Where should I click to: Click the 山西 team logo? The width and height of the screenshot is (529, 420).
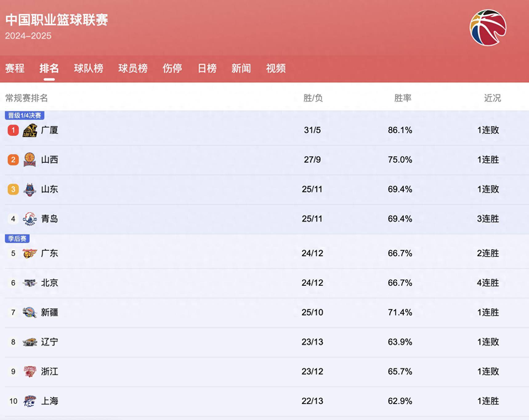(x=30, y=160)
